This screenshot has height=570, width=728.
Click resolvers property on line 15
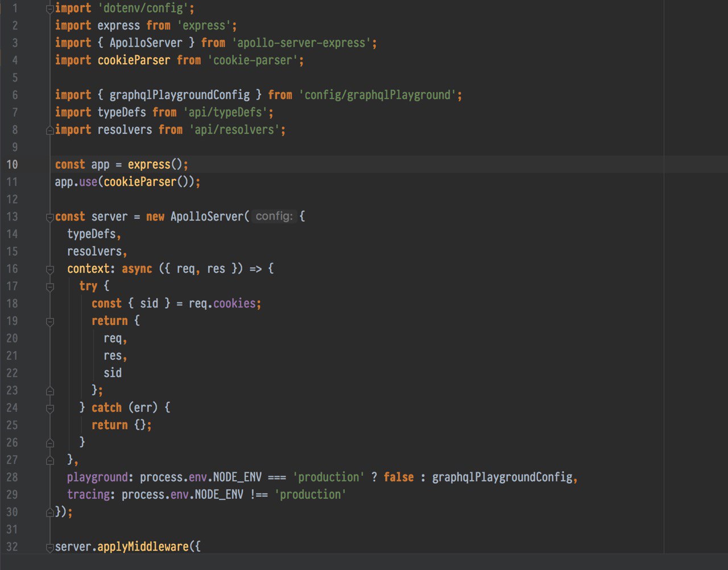coord(94,252)
